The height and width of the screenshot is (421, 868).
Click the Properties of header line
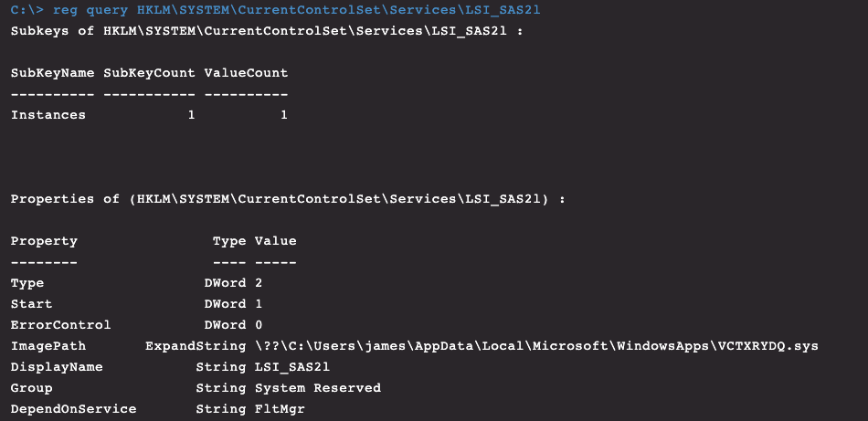(x=287, y=199)
